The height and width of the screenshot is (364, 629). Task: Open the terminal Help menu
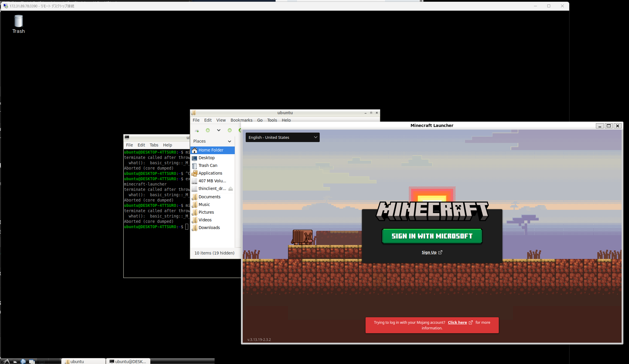[168, 145]
